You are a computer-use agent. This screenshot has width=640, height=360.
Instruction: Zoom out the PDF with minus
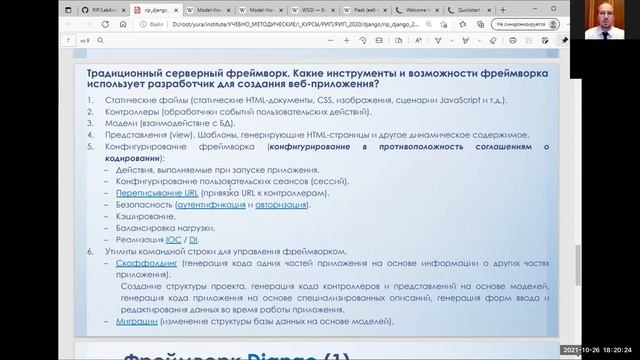click(x=330, y=40)
